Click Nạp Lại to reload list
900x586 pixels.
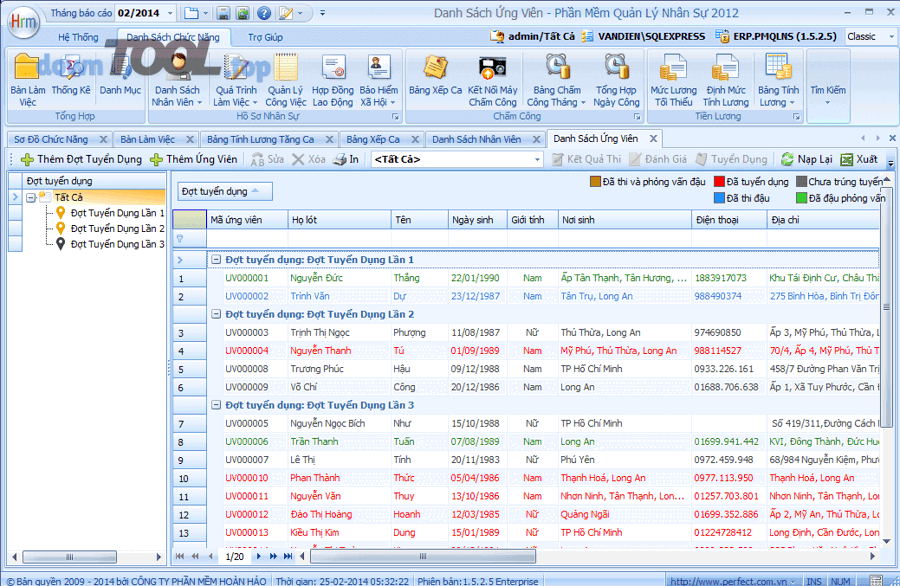[x=806, y=160]
